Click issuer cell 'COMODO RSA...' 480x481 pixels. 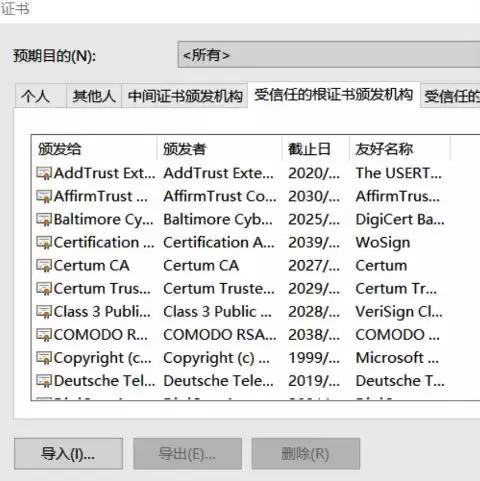220,334
